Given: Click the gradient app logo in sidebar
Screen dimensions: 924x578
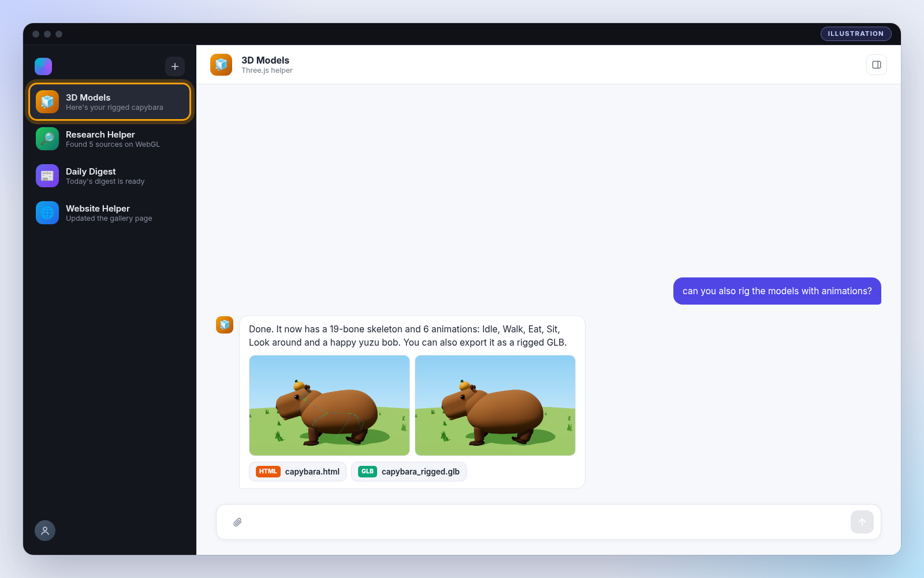Looking at the screenshot, I should tap(43, 66).
